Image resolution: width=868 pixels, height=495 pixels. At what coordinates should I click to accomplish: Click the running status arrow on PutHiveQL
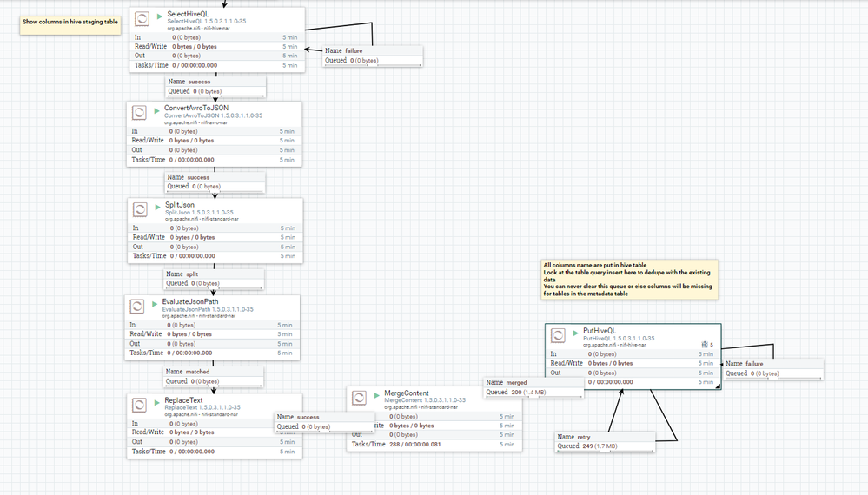coord(576,333)
